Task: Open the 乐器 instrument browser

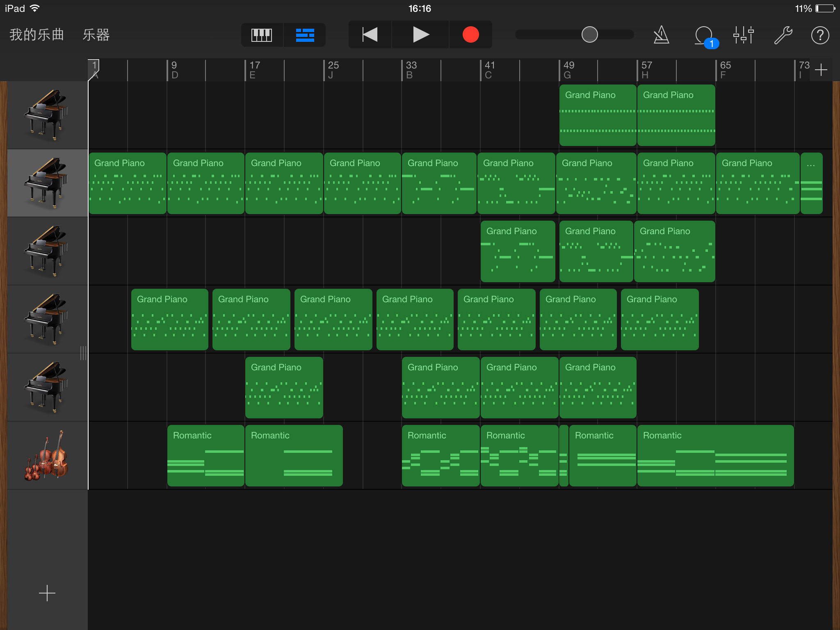Action: [96, 35]
